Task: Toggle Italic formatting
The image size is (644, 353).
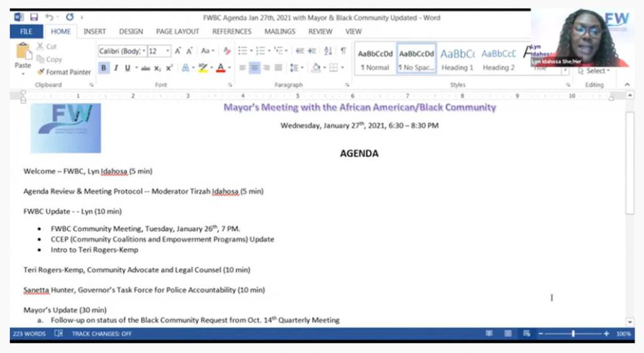Action: pyautogui.click(x=116, y=68)
